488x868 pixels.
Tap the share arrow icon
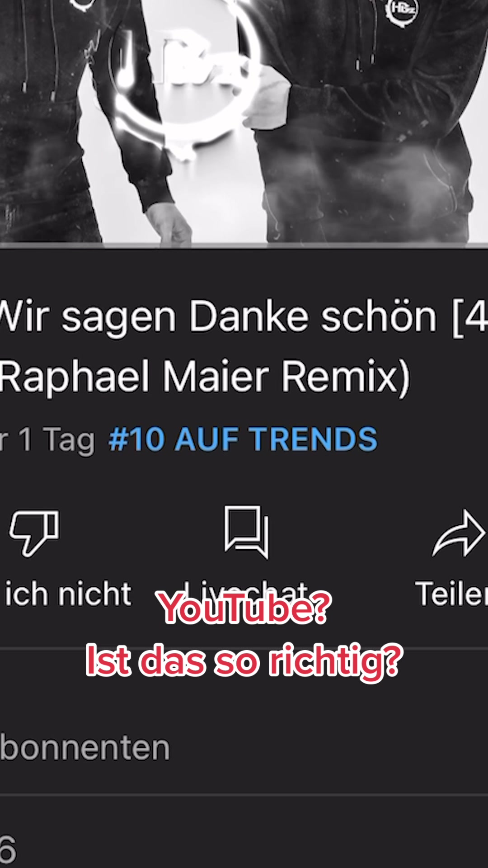[459, 533]
